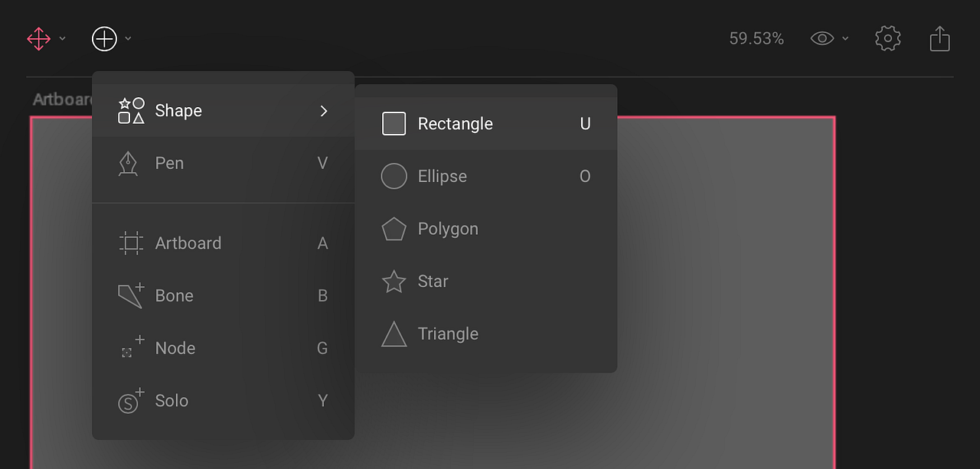Open the Share/Export panel
Screen dimensions: 980x469
click(x=939, y=37)
